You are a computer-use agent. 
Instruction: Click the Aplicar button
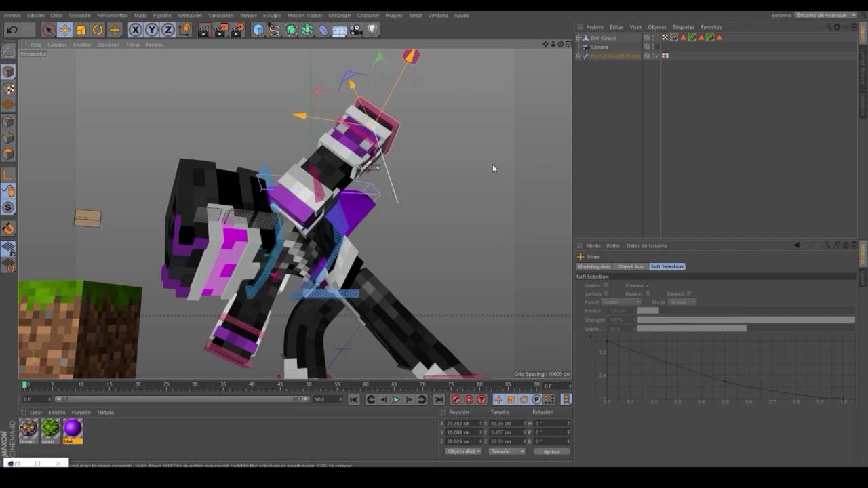[x=551, y=451]
